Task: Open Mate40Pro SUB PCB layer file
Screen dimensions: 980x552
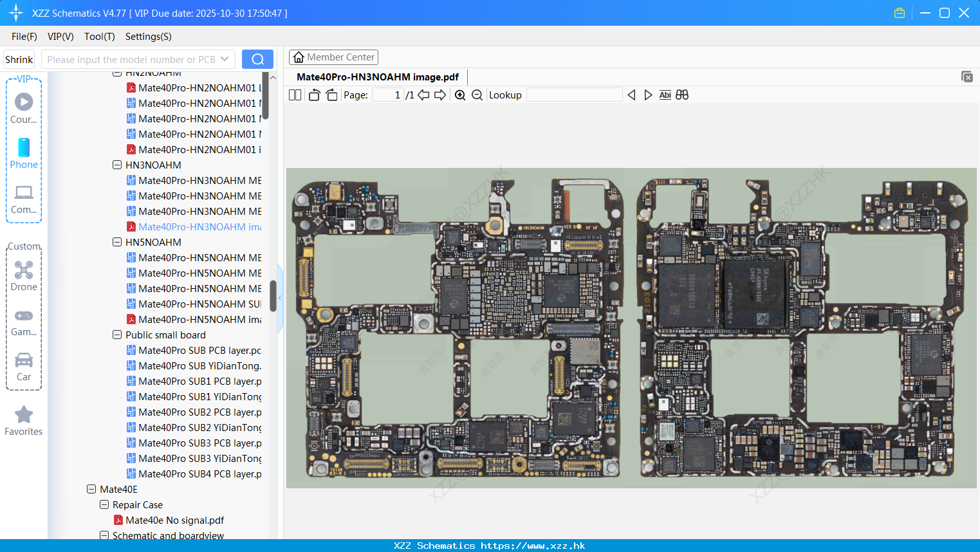Action: click(x=194, y=350)
